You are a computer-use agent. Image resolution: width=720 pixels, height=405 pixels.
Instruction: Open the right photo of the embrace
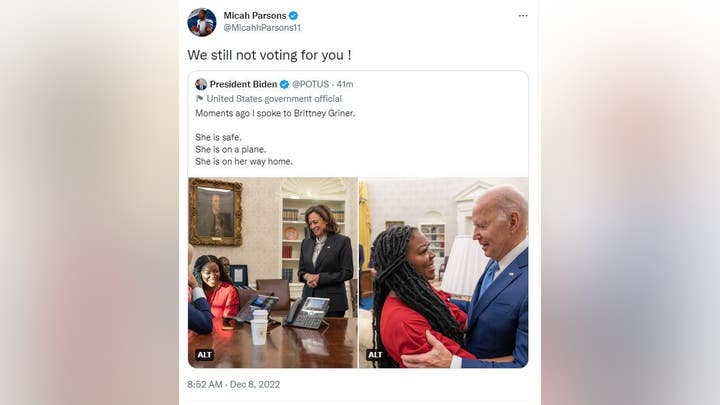point(443,273)
